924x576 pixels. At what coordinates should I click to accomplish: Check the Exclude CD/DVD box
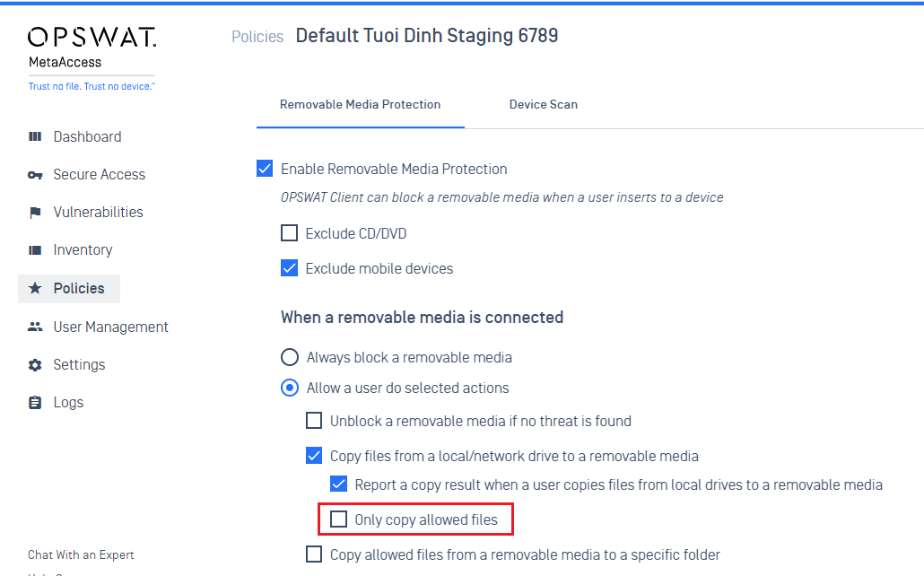[290, 233]
